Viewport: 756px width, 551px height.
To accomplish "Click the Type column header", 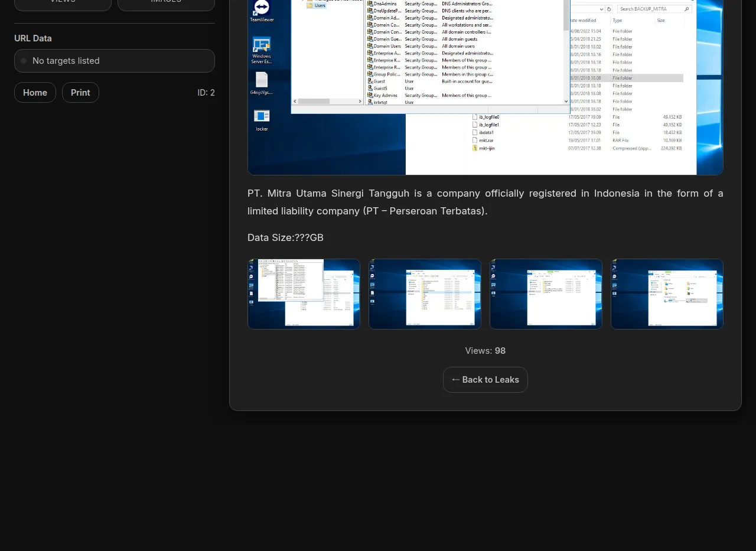I will pos(617,20).
